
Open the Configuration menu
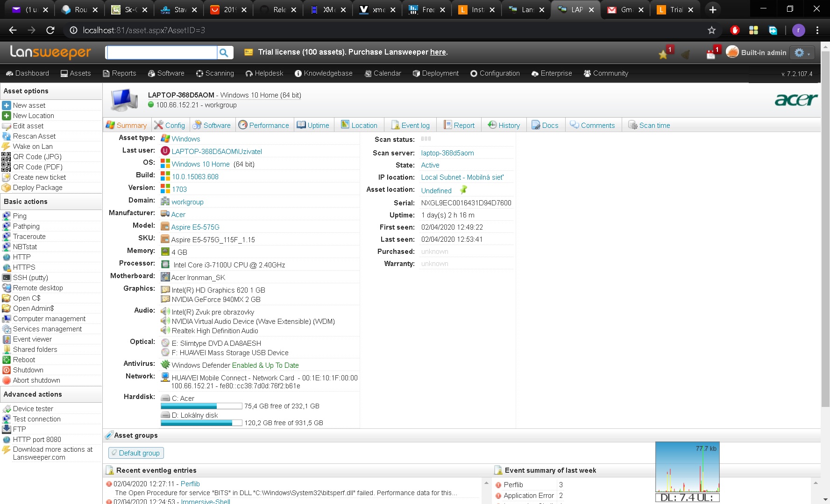pos(495,73)
